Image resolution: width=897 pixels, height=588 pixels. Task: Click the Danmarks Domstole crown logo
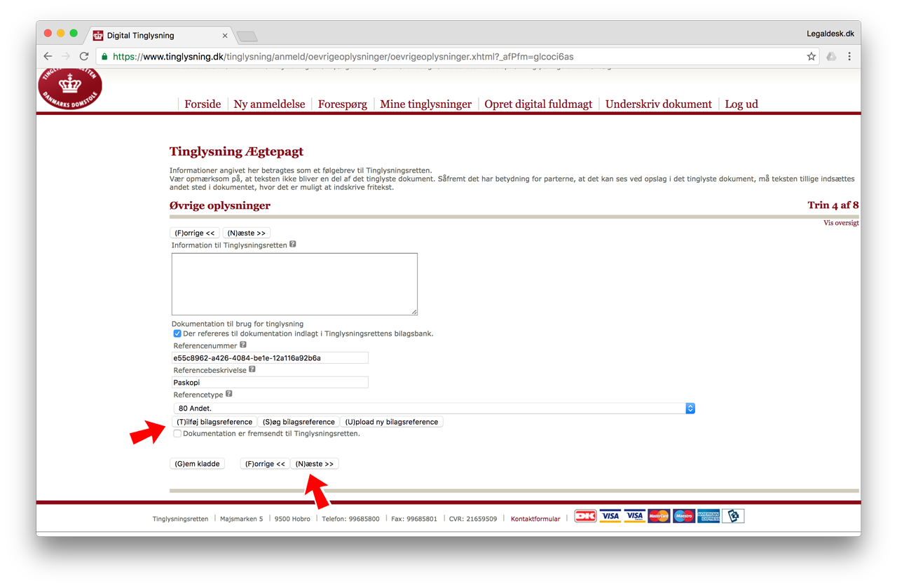tap(70, 88)
